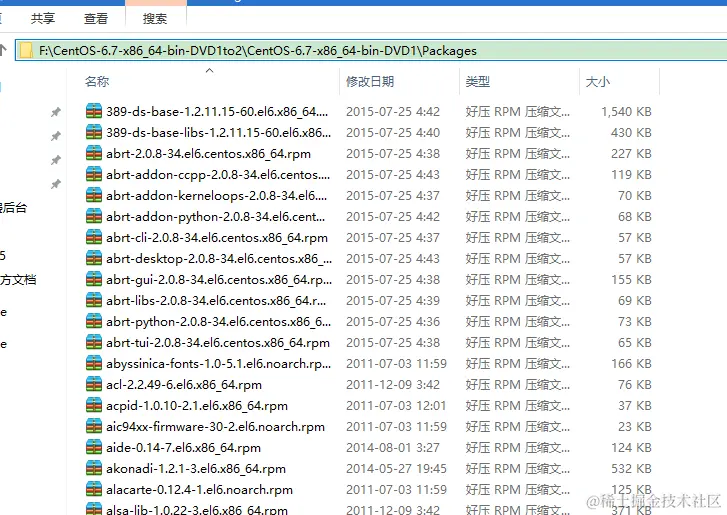Click the date 2011-07-03 12:01
This screenshot has height=515, width=727.
tap(396, 406)
